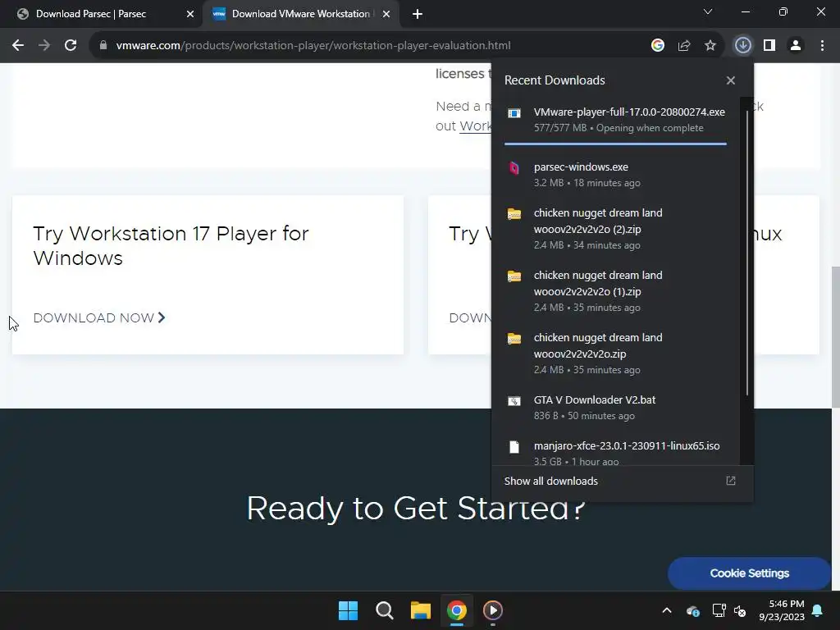Screen dimensions: 840x630
Task: Open a new browser tab
Action: pyautogui.click(x=418, y=14)
